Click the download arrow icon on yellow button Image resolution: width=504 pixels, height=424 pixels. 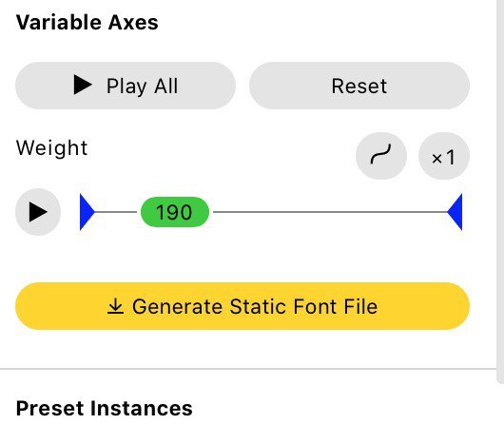(x=115, y=306)
